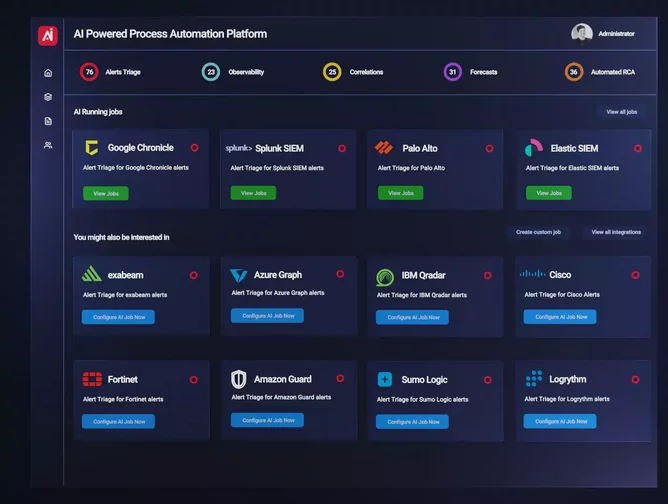Configure AI Job Now for Logrythm
The image size is (668, 504).
coord(560,421)
